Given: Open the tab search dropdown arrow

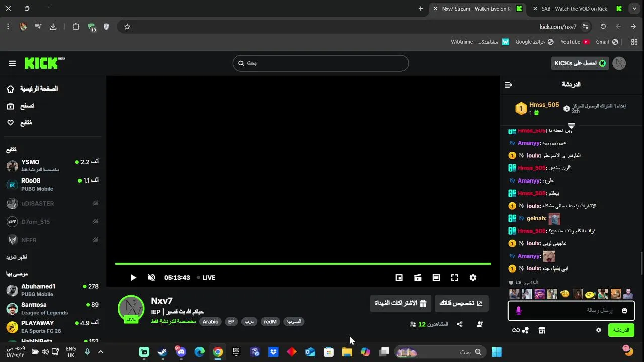Looking at the screenshot, I should point(634,9).
